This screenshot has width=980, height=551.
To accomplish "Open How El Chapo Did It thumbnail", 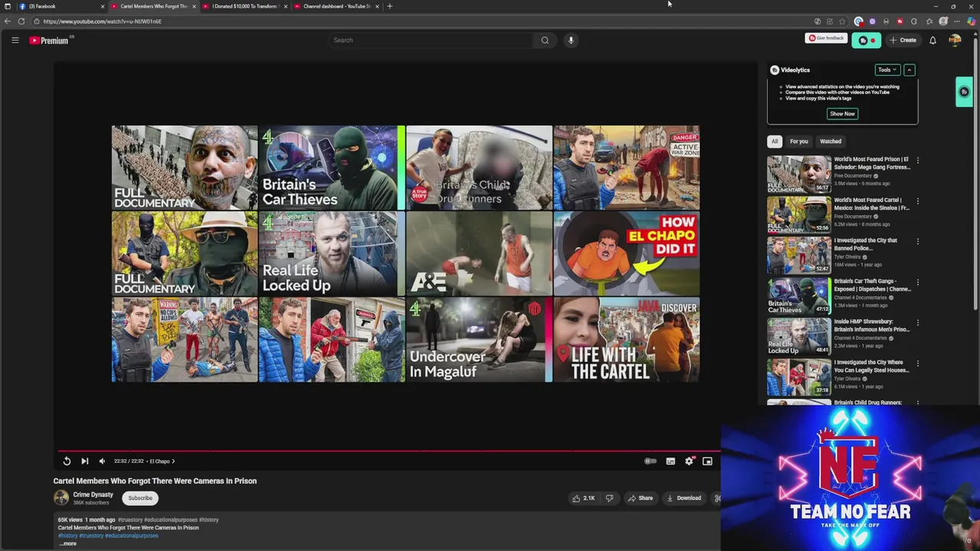I will [x=626, y=253].
